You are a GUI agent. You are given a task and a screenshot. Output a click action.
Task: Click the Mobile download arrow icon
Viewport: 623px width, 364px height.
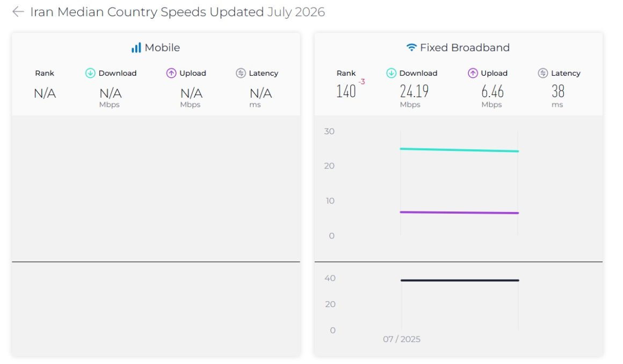(90, 73)
